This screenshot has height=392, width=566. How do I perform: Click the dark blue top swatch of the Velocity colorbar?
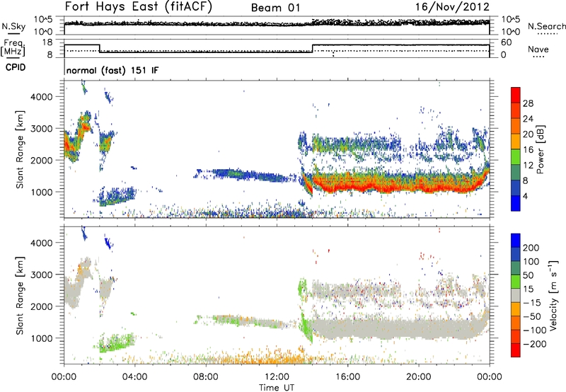(516, 241)
